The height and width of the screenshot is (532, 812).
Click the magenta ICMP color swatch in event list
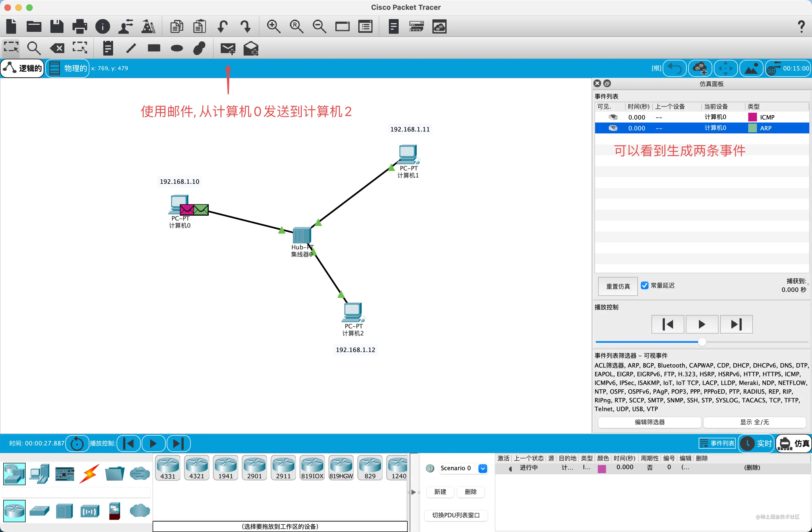point(752,117)
